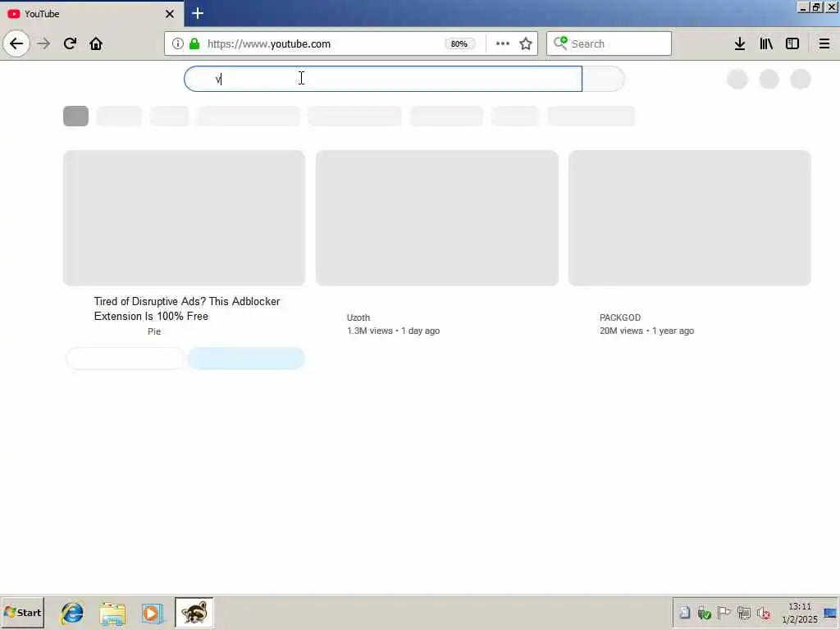Click the browser Search box
This screenshot has height=630, width=840.
point(609,43)
